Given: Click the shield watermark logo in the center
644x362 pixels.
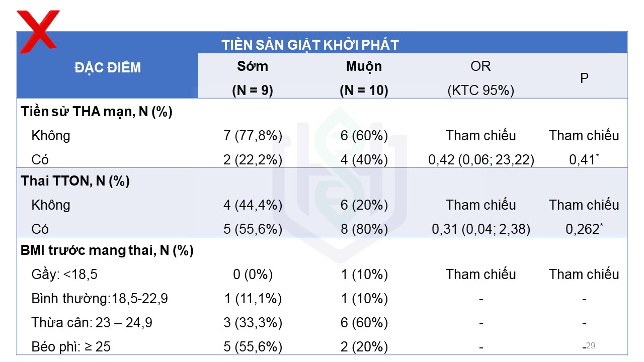Looking at the screenshot, I should point(338,181).
